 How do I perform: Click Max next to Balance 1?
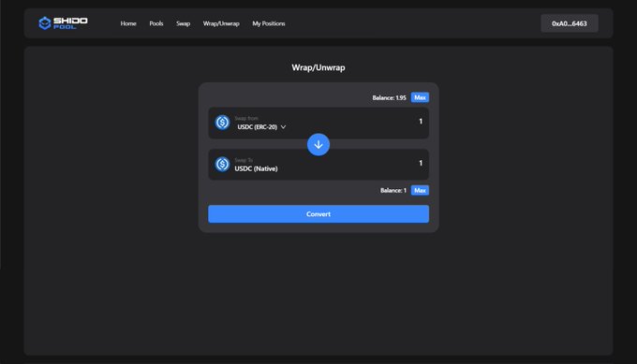tap(420, 190)
